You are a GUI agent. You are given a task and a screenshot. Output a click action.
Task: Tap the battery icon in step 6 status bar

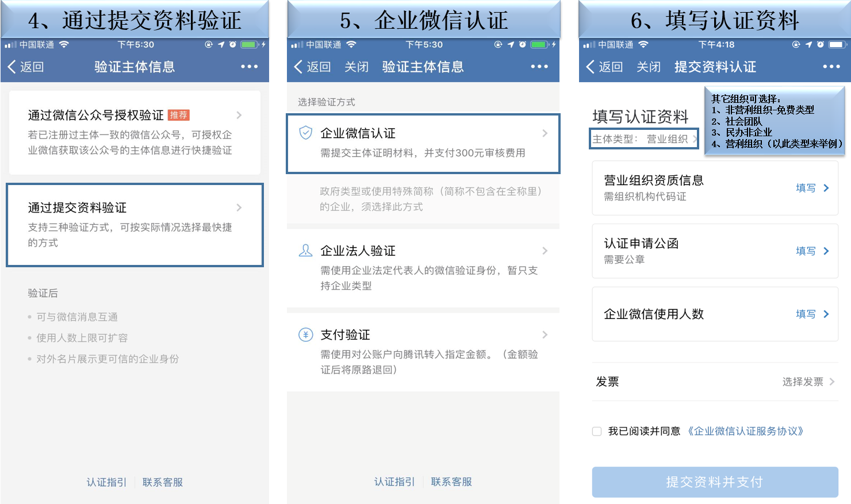pyautogui.click(x=837, y=44)
